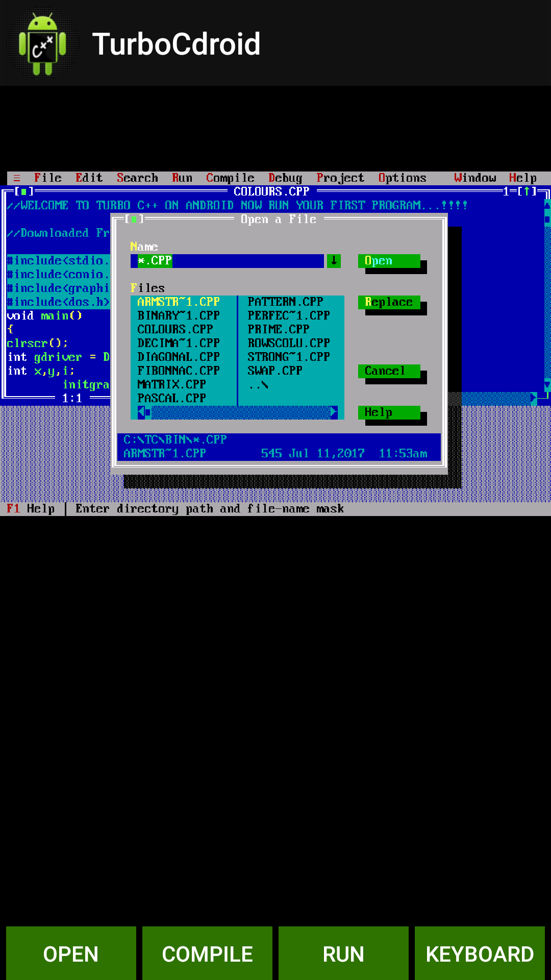The image size is (551, 980).
Task: Select COLOURS.CPP in file list
Action: tap(175, 330)
